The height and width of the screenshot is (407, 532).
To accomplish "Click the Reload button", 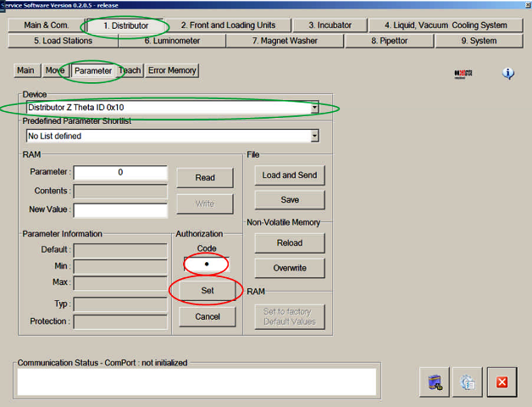I will 289,243.
